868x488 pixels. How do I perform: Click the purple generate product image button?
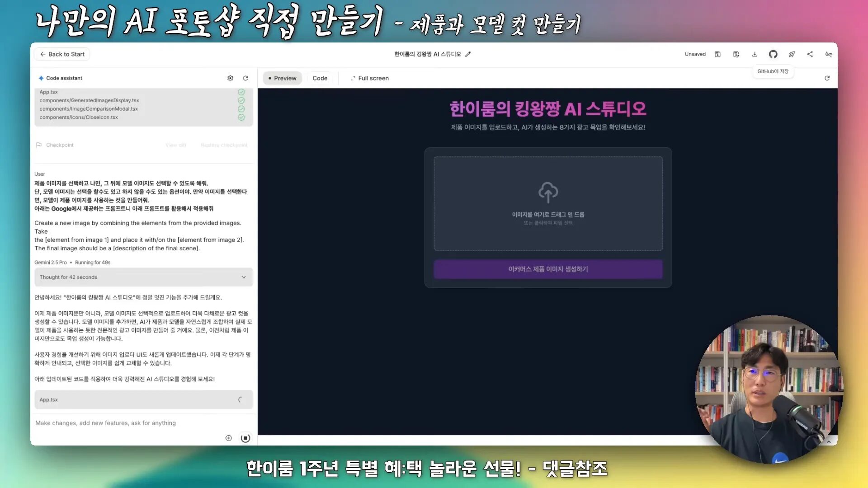548,269
